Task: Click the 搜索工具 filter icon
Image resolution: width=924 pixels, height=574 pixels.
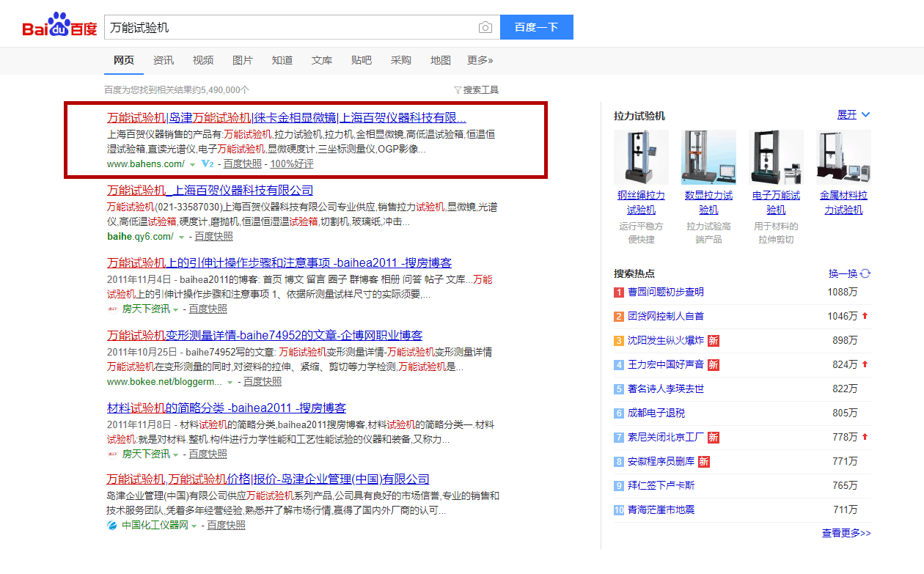Action: [458, 90]
